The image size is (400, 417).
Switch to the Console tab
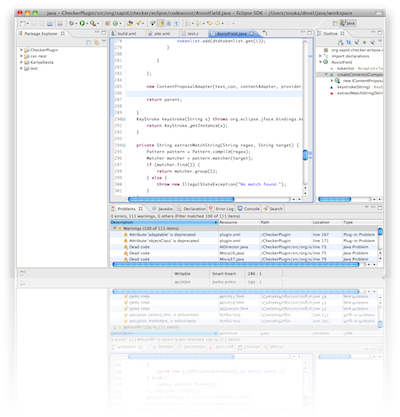click(249, 209)
